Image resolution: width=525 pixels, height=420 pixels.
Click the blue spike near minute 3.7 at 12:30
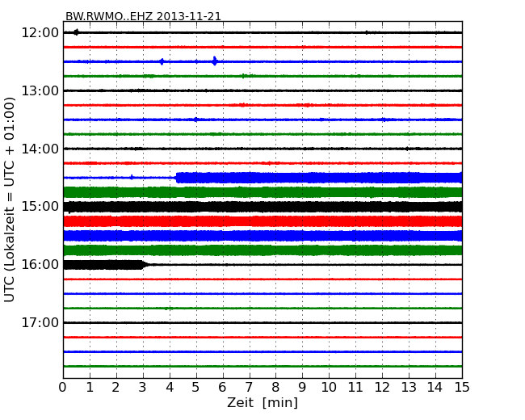162,61
